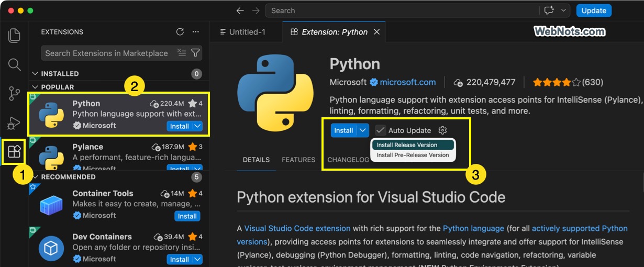Select the Dev Containers extension icon
The height and width of the screenshot is (267, 644).
pyautogui.click(x=51, y=248)
